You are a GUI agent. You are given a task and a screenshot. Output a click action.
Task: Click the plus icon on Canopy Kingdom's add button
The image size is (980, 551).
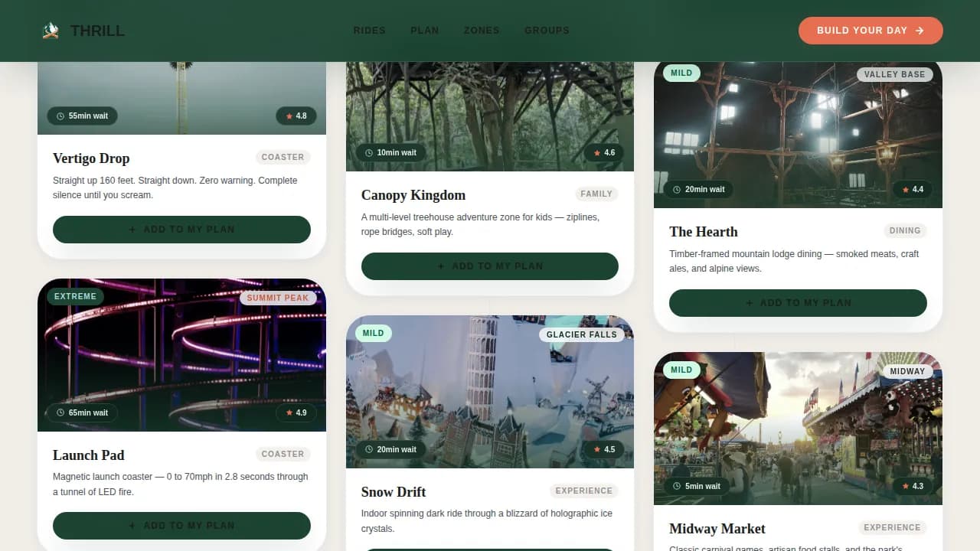point(439,266)
